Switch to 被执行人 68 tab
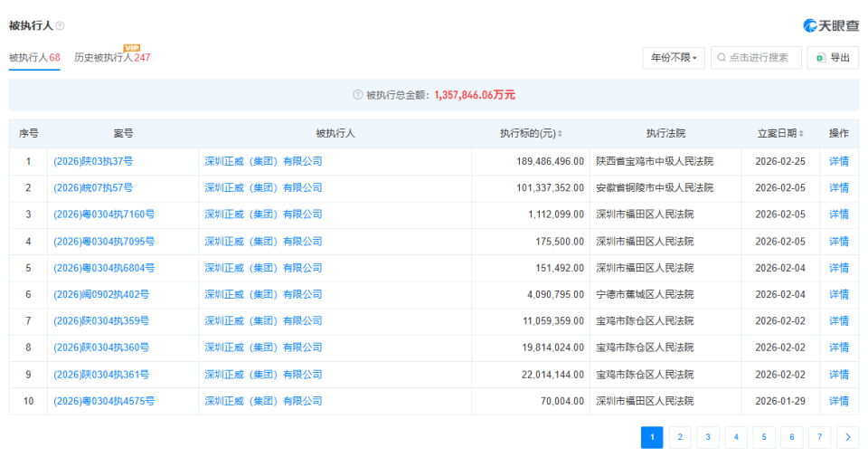 coord(34,58)
